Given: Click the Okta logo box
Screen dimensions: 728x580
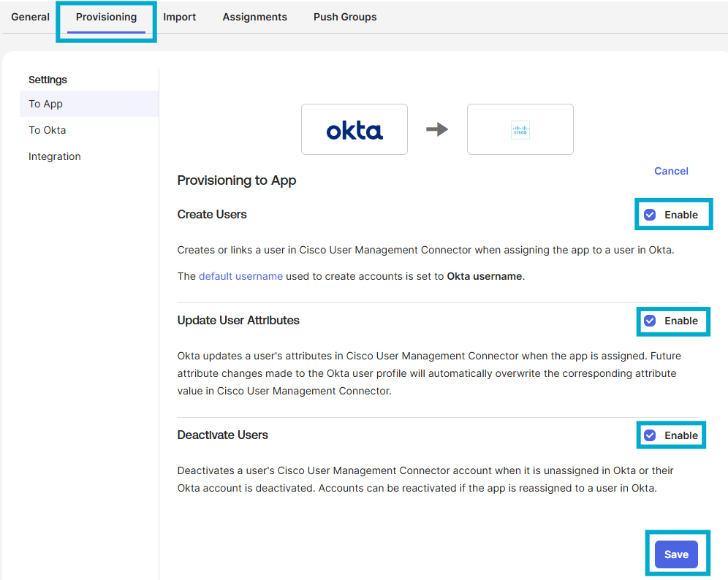Looking at the screenshot, I should 354,129.
